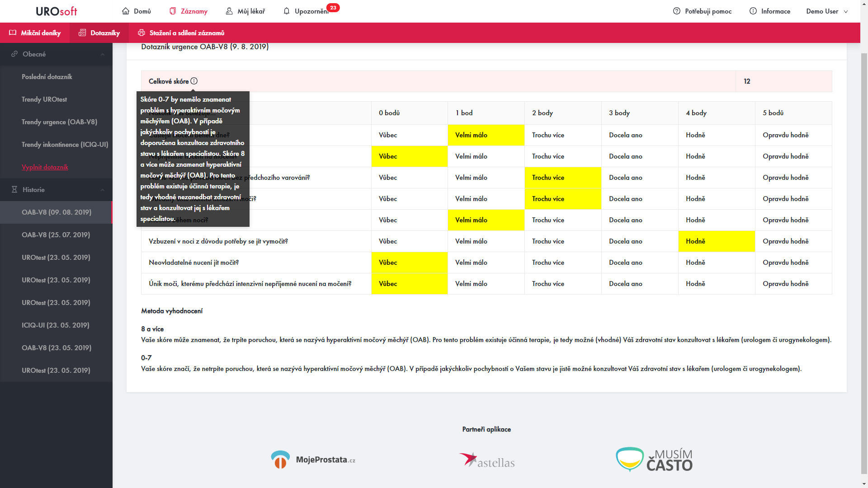Image resolution: width=868 pixels, height=488 pixels.
Task: Open Trendy inkontinence (ICIQ-UI) in the sidebar
Action: pos(65,145)
